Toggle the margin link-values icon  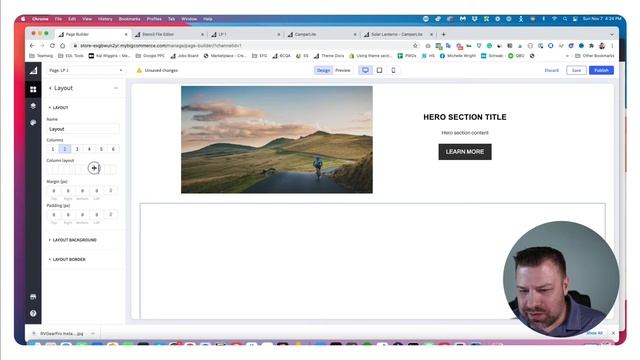[110, 191]
